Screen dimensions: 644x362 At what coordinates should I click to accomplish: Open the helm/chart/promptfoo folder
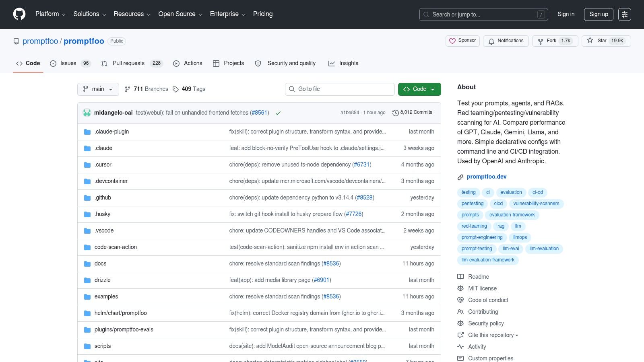tap(121, 313)
